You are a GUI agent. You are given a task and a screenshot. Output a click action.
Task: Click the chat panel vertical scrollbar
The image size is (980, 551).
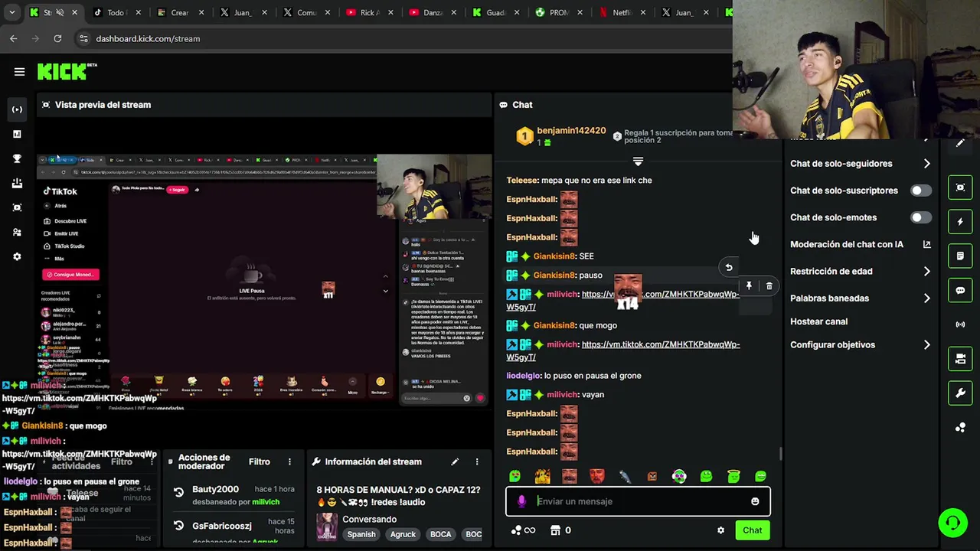[780, 453]
